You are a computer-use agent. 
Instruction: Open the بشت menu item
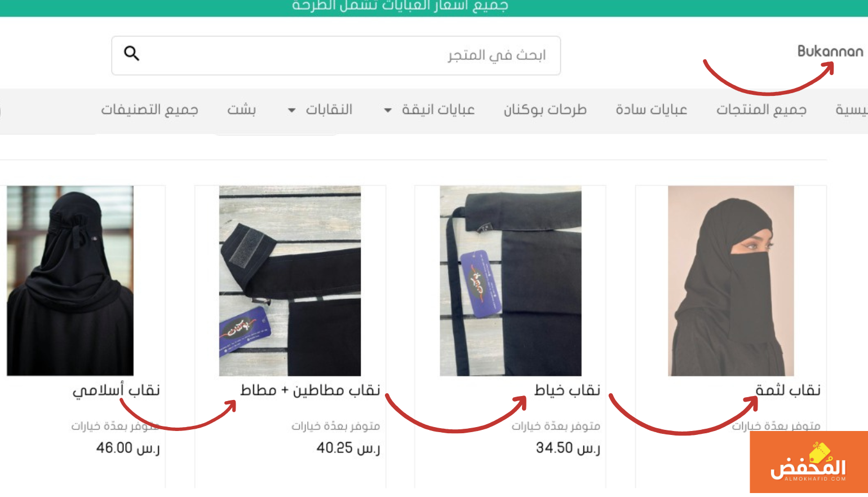tap(241, 109)
